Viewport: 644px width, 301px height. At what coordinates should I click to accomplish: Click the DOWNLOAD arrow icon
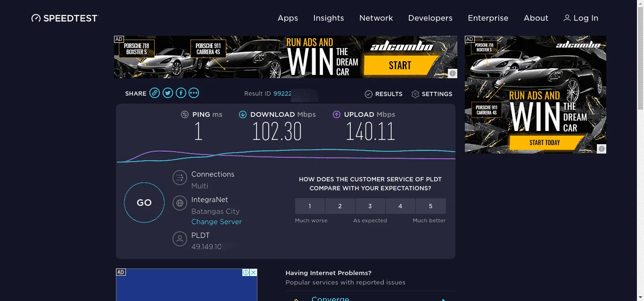(243, 114)
